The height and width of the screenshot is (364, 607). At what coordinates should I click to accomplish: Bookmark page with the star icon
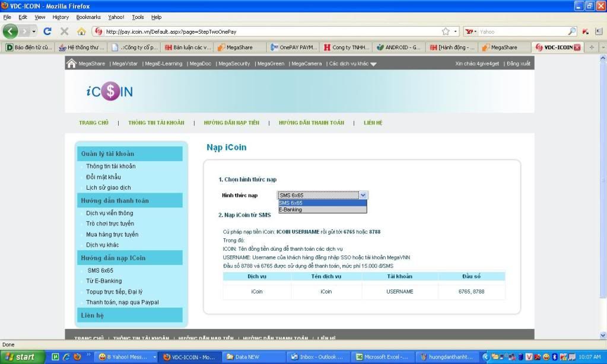(446, 31)
